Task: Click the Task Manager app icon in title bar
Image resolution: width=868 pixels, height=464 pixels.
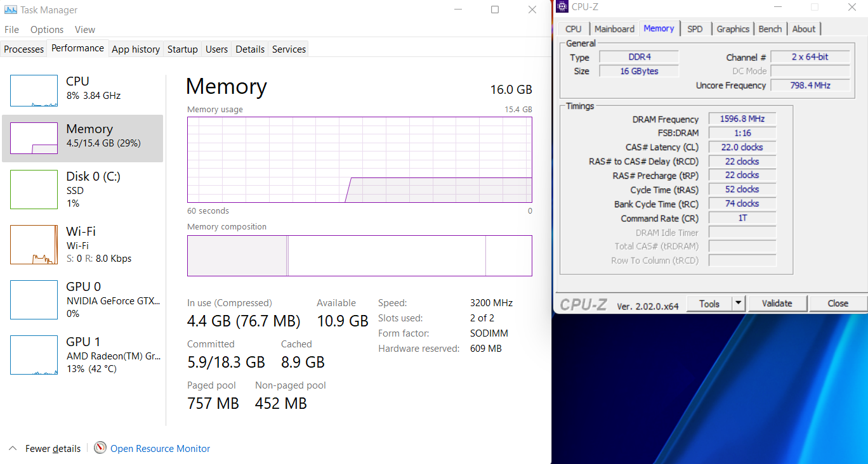Action: click(x=10, y=10)
